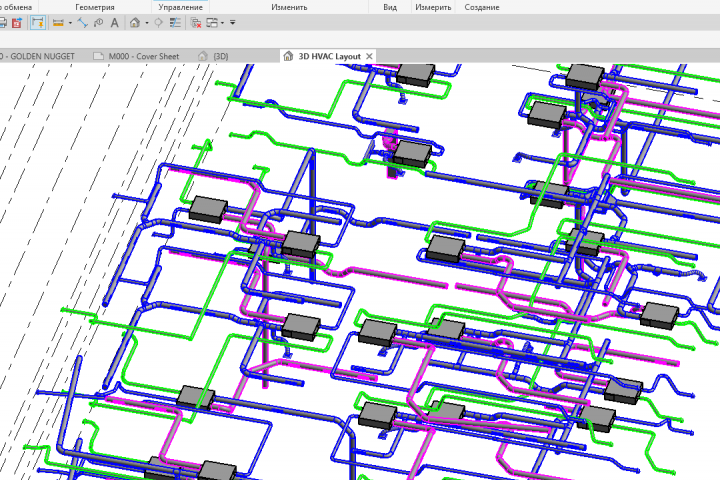Click the Вид panel label

point(390,7)
